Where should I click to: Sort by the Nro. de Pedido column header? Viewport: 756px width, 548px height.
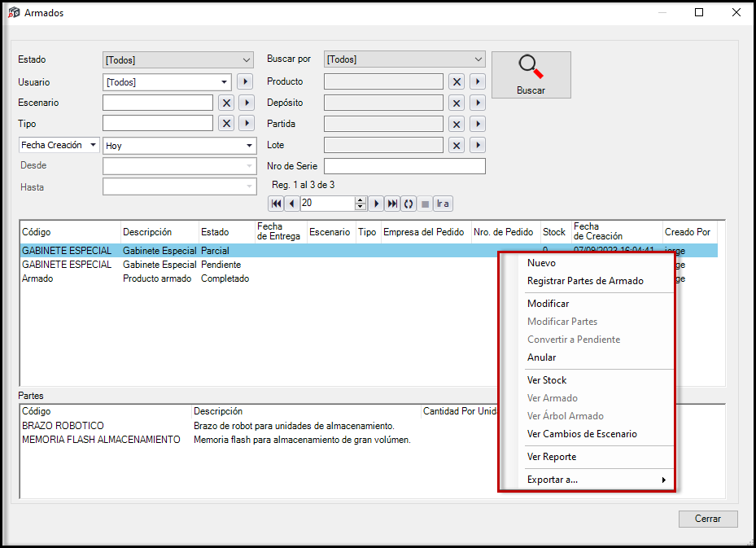(x=506, y=232)
